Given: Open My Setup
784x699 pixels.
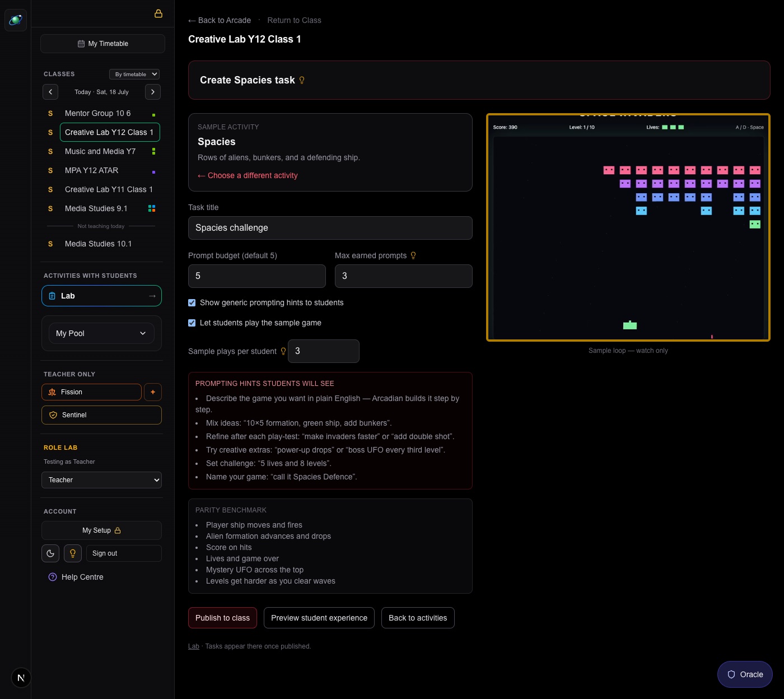Looking at the screenshot, I should (101, 530).
